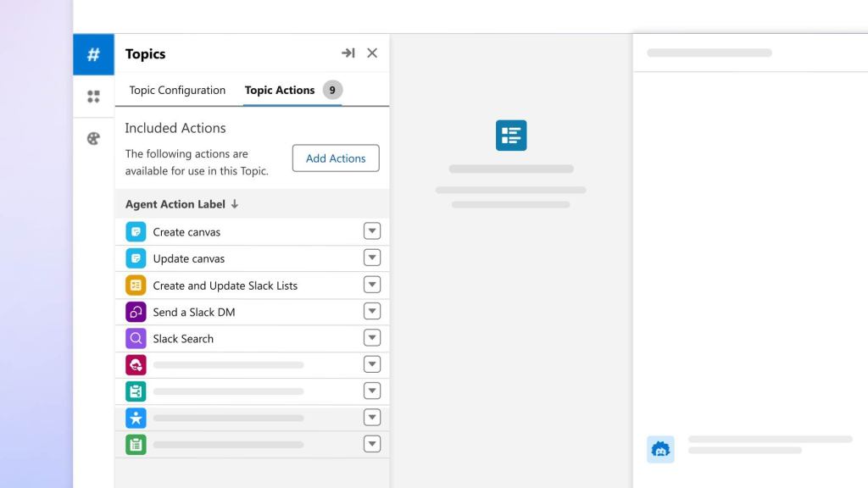868x488 pixels.
Task: Open the four-shapes sidebar icon below the hashtag
Action: click(x=93, y=97)
